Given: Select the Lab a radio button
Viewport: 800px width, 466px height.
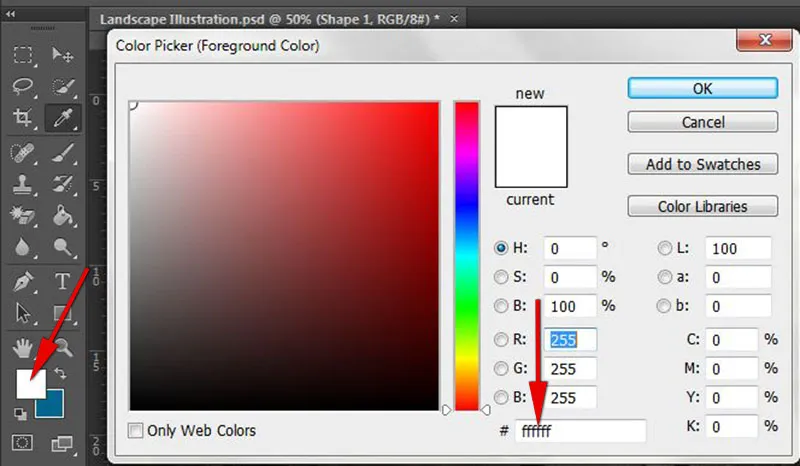Looking at the screenshot, I should click(x=664, y=277).
